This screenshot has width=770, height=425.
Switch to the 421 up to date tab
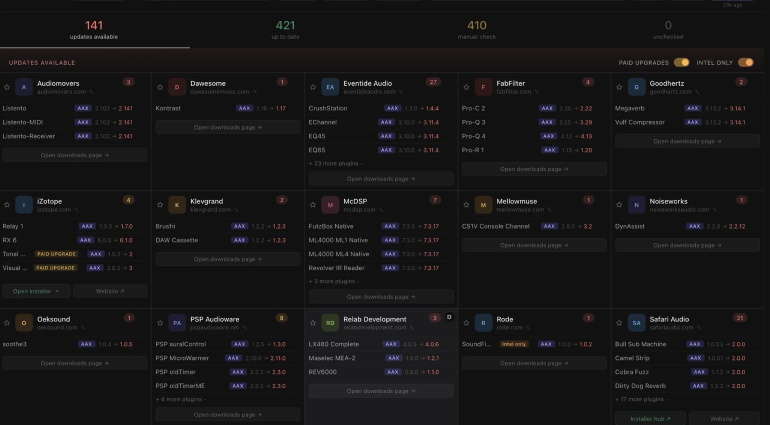coord(285,29)
